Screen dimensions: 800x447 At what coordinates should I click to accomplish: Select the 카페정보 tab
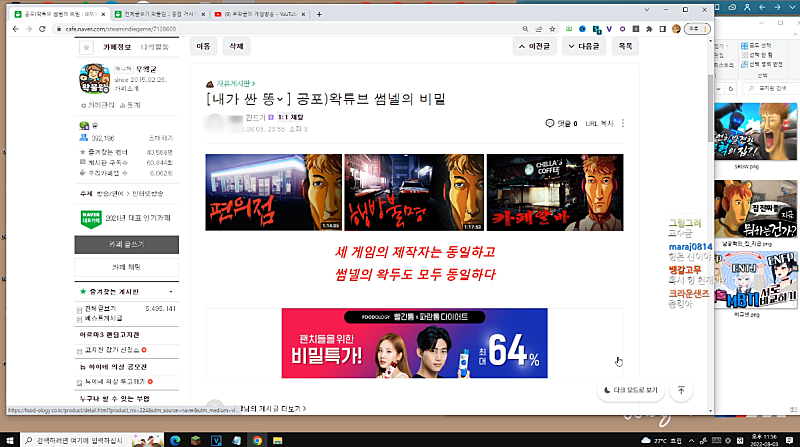(117, 47)
